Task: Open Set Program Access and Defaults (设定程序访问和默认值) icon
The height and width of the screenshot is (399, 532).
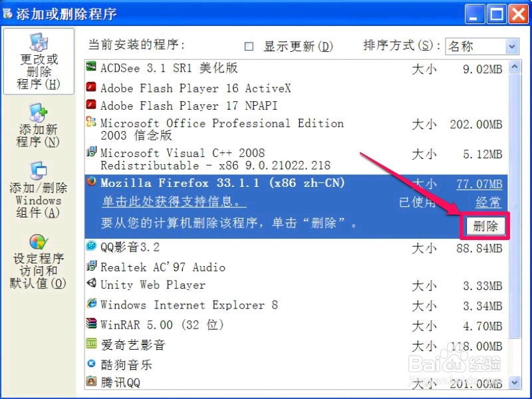Action: pos(39,242)
